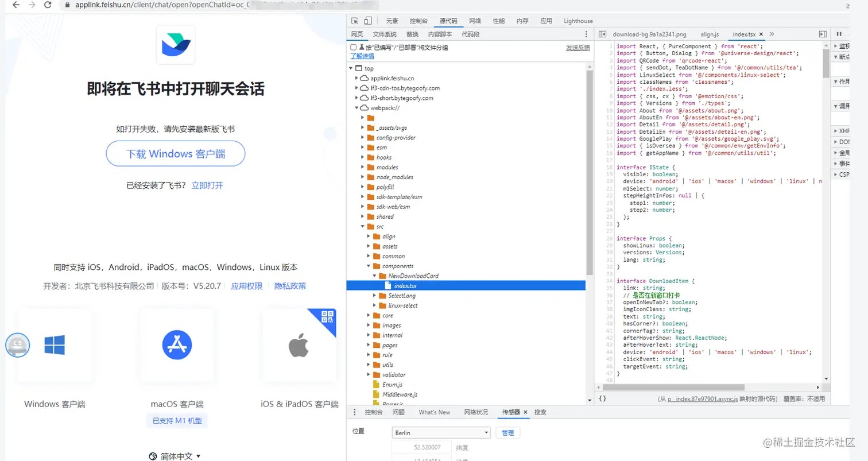The width and height of the screenshot is (868, 461).
Task: Toggle the debugger sidebar icon
Action: click(x=823, y=34)
